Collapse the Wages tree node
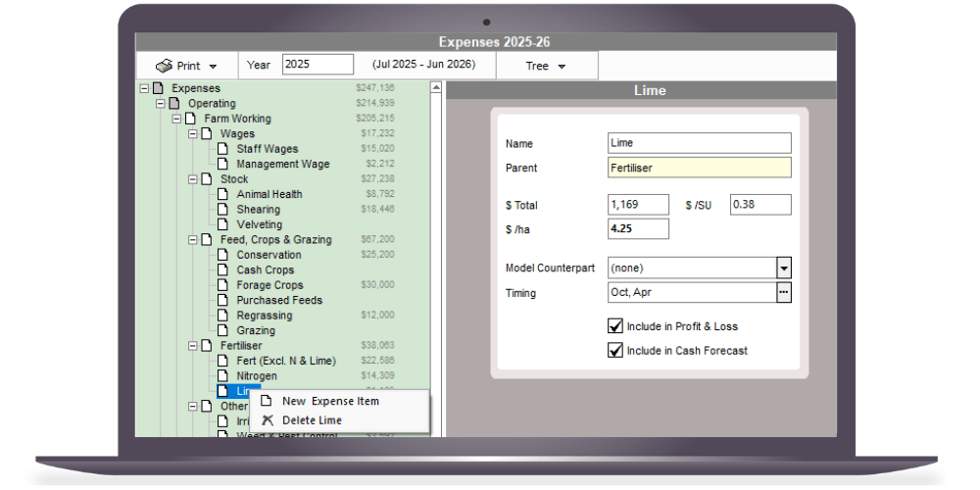Image resolution: width=980 pixels, height=490 pixels. point(192,134)
